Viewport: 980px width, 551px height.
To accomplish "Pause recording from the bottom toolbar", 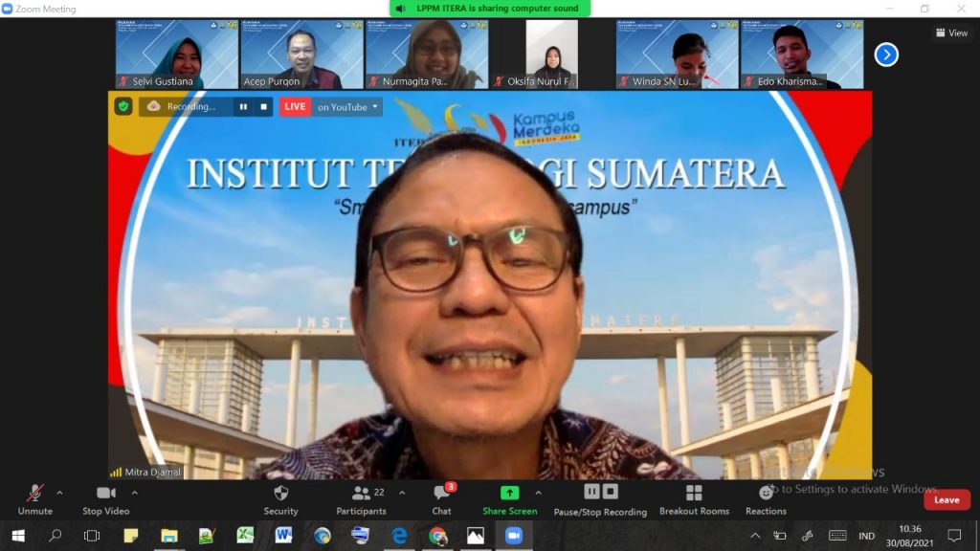I will coord(591,493).
